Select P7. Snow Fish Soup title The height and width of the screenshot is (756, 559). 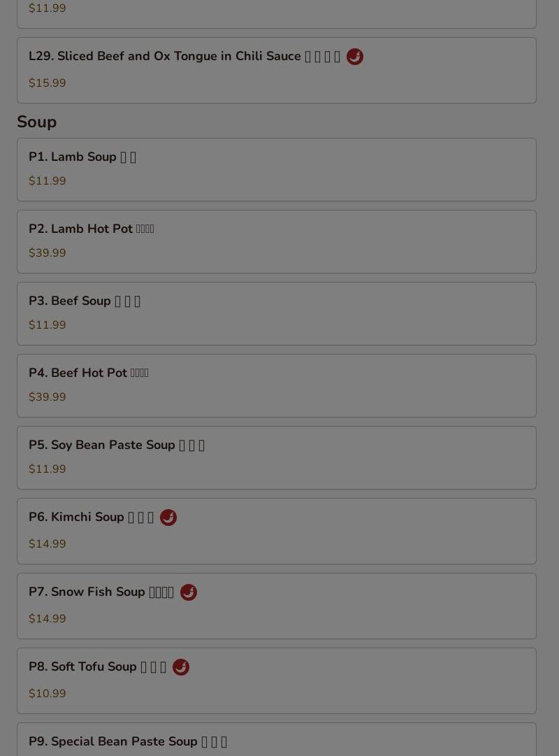point(87,592)
